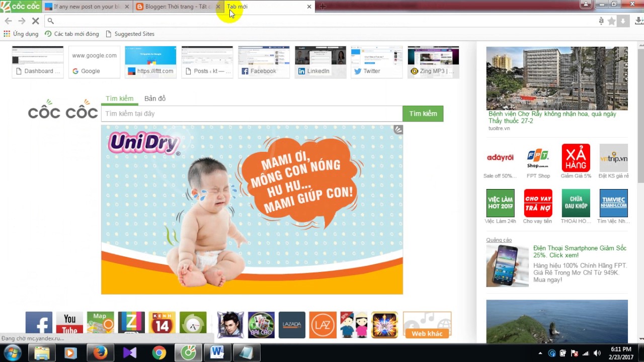This screenshot has height=362, width=644.
Task: Go back to previous page
Action: 8,21
